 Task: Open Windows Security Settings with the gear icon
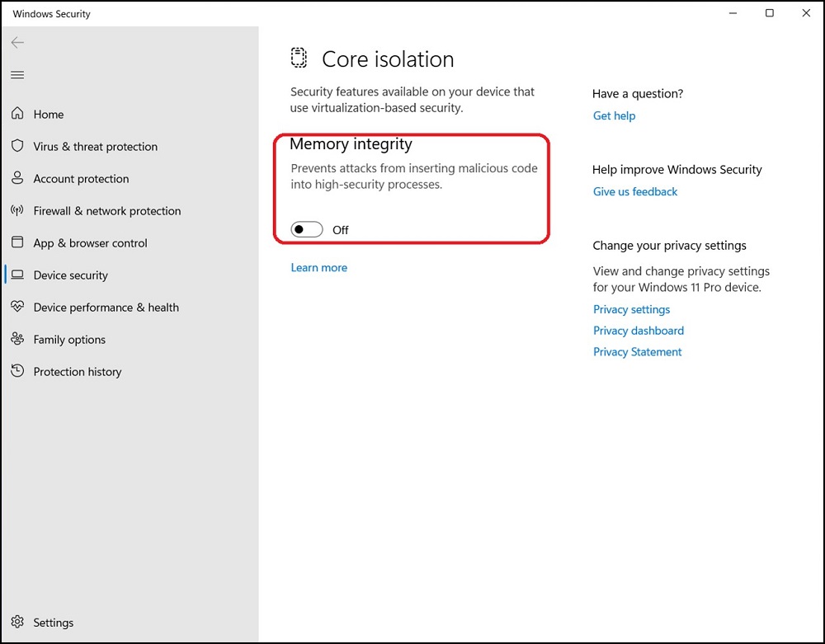(x=16, y=623)
